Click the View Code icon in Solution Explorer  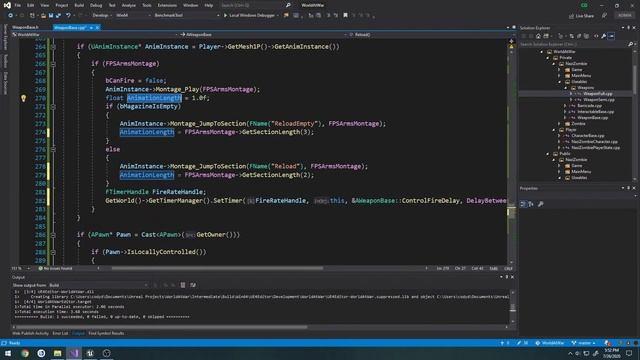tap(596, 36)
